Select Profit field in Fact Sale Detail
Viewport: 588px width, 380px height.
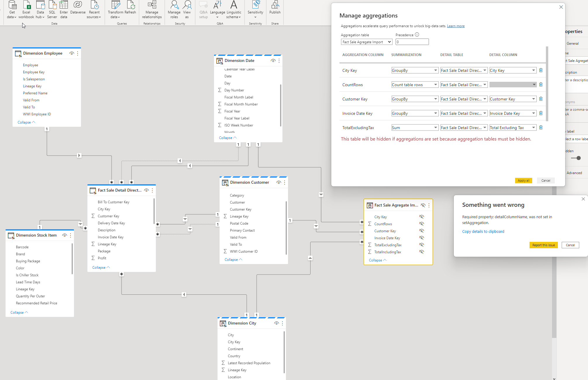click(x=102, y=258)
